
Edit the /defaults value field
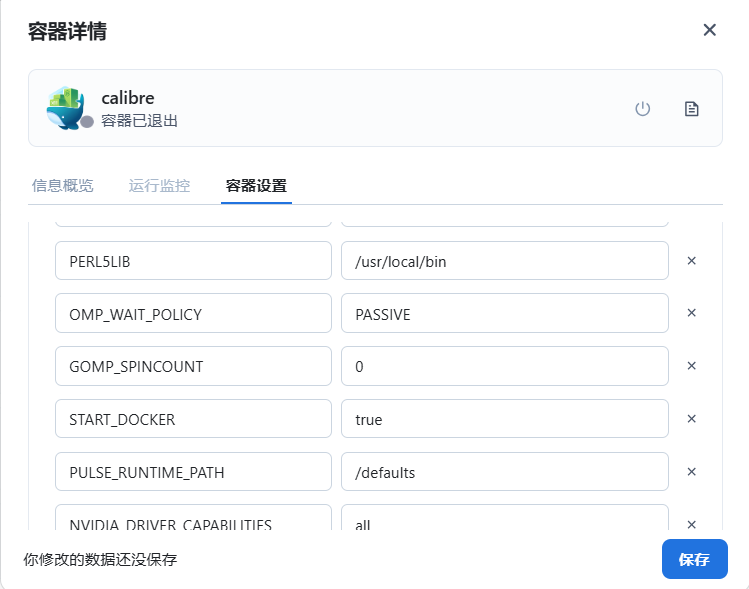click(505, 472)
